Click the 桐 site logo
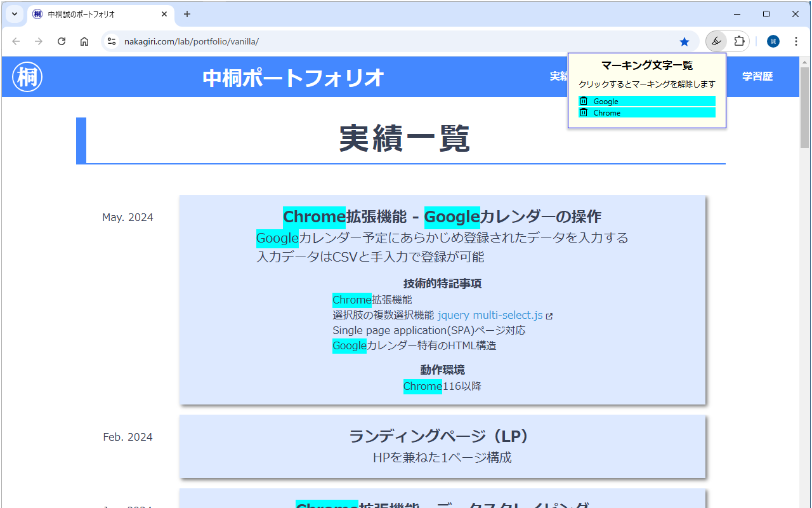 [x=27, y=77]
